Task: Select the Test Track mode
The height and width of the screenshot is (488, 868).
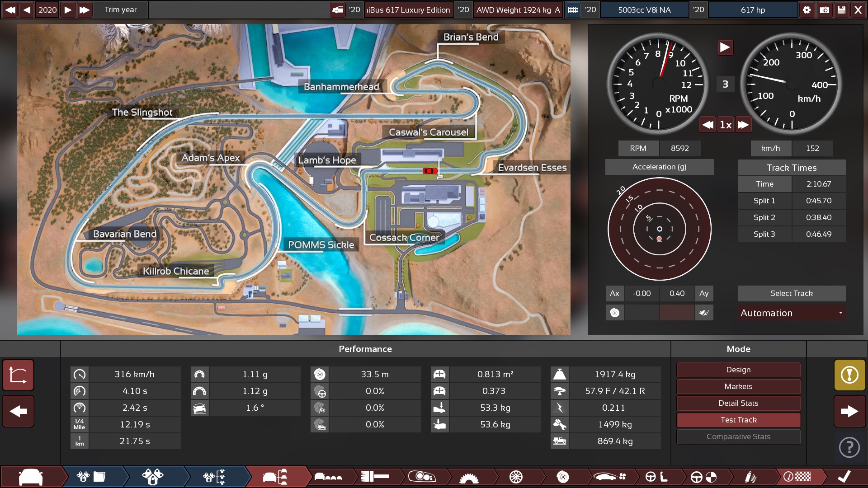Action: coord(738,420)
